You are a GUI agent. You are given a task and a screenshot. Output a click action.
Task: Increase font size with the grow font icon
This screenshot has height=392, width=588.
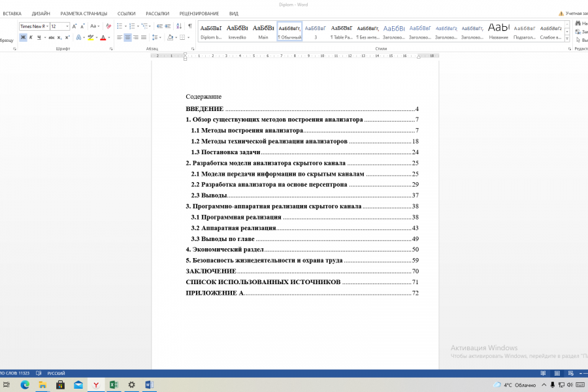tap(74, 26)
